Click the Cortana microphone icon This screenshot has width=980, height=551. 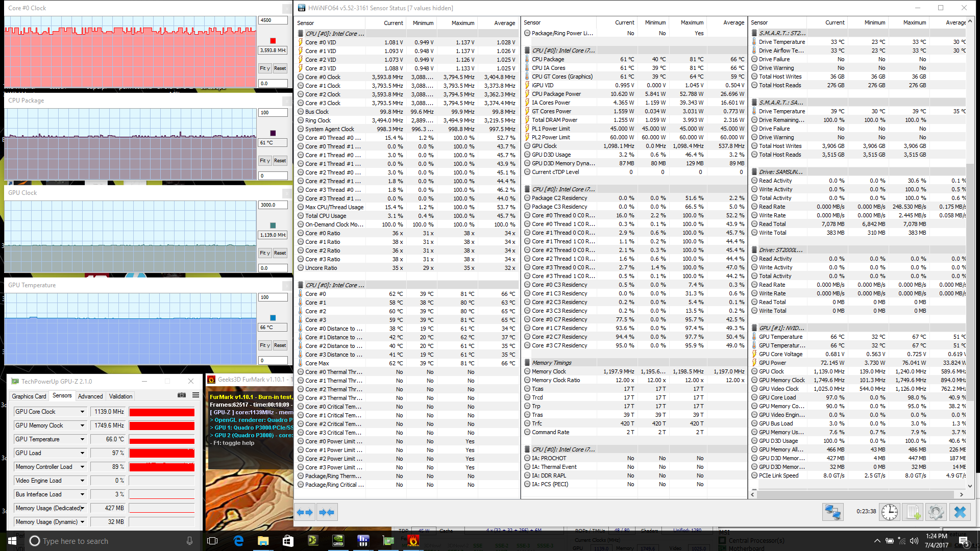[189, 541]
